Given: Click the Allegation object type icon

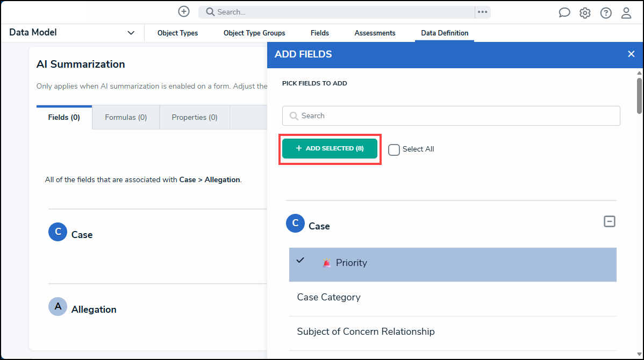Looking at the screenshot, I should point(58,307).
